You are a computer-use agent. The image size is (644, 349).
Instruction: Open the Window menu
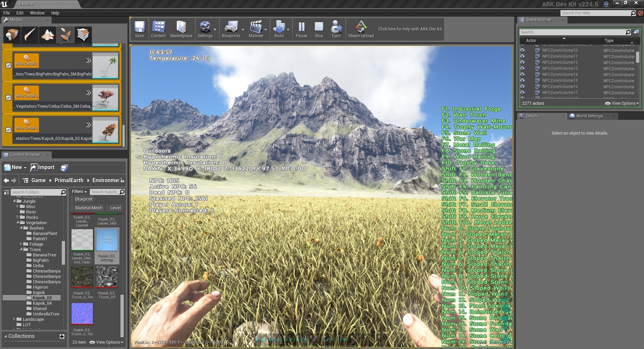(37, 13)
